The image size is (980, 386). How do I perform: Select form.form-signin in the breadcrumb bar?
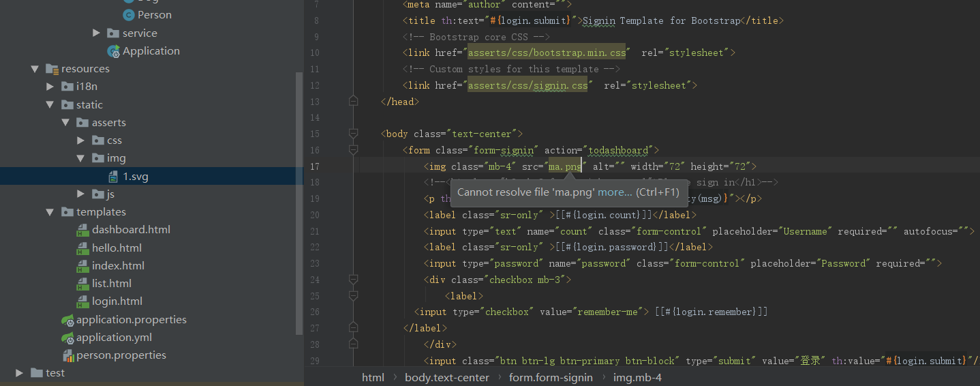pos(551,377)
